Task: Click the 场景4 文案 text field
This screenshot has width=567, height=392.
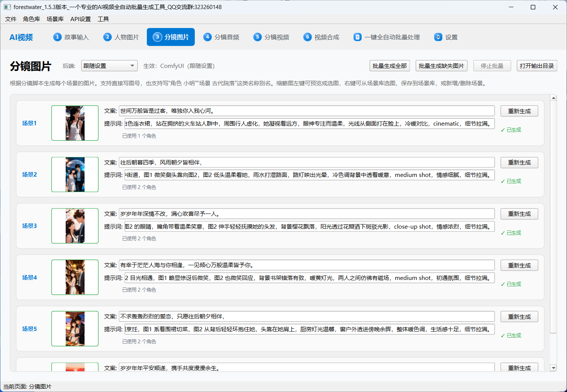Action: pyautogui.click(x=307, y=265)
